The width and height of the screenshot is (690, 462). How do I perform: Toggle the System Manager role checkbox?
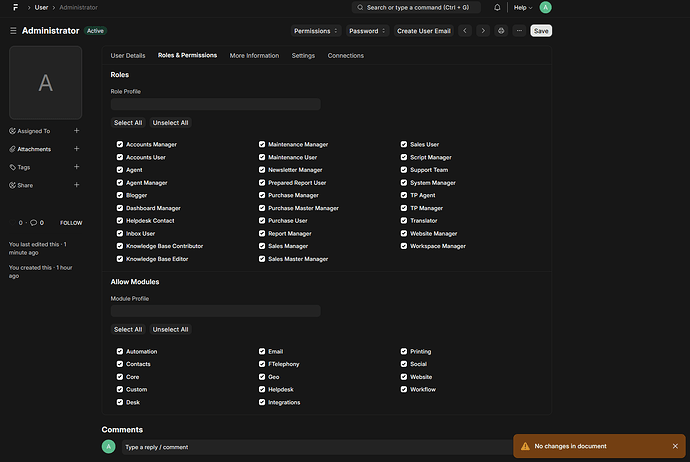pos(404,183)
